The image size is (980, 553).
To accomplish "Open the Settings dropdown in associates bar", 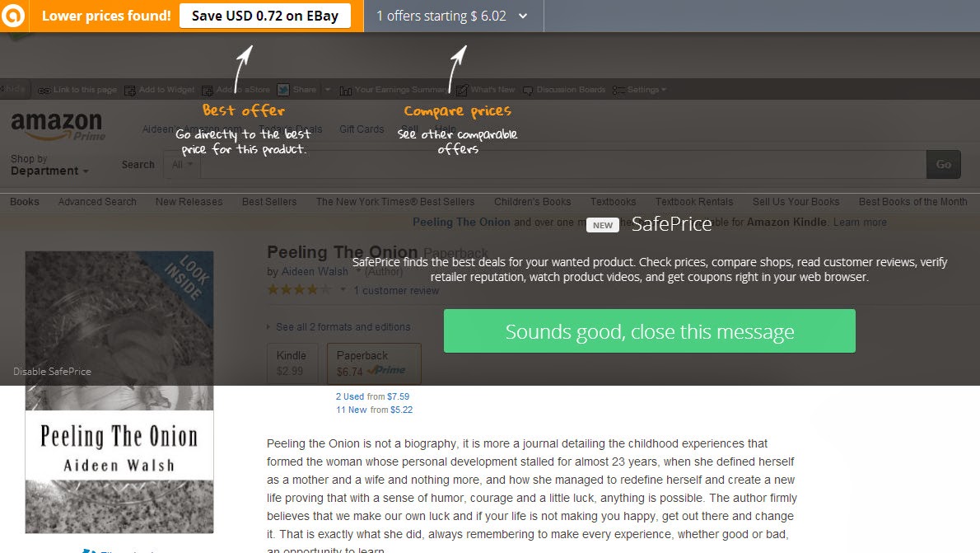I will [x=646, y=90].
